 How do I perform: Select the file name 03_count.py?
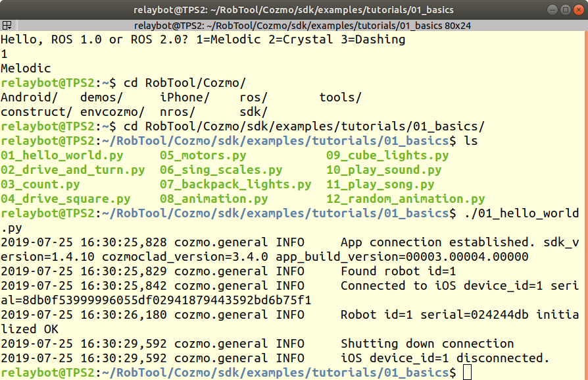click(40, 184)
